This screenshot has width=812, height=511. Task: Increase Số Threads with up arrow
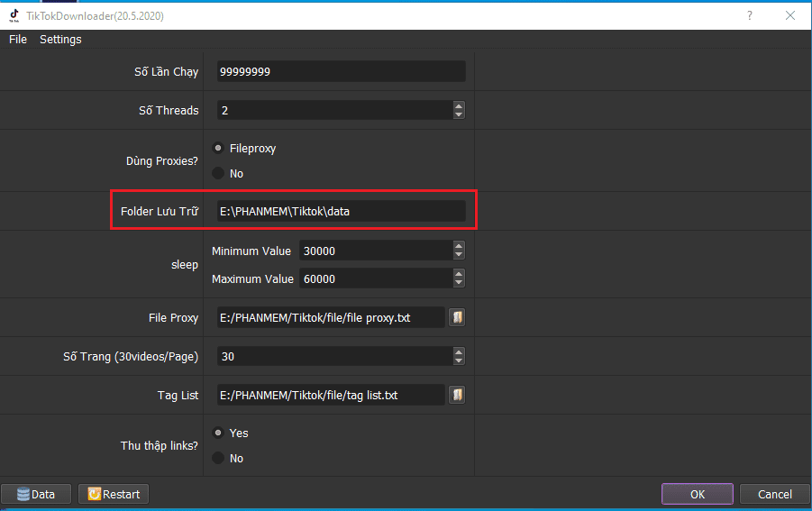[459, 105]
